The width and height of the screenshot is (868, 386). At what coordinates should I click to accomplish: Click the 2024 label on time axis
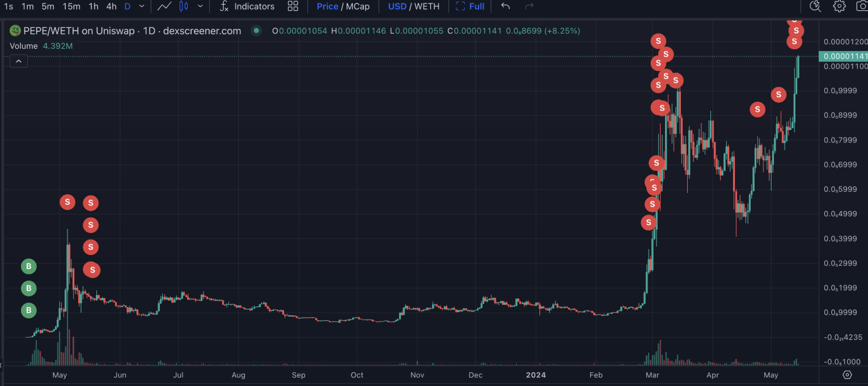(536, 375)
